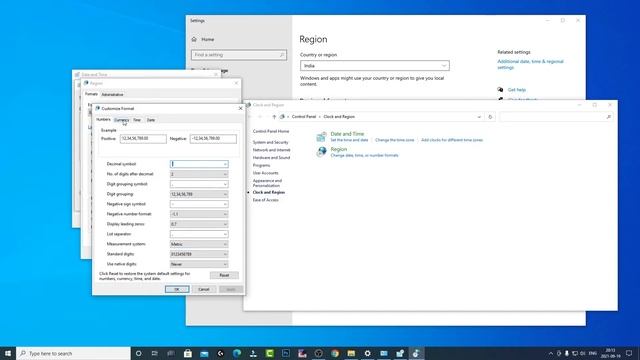Click the Control Panel search field
This screenshot has height=360, width=640.
tap(556, 117)
